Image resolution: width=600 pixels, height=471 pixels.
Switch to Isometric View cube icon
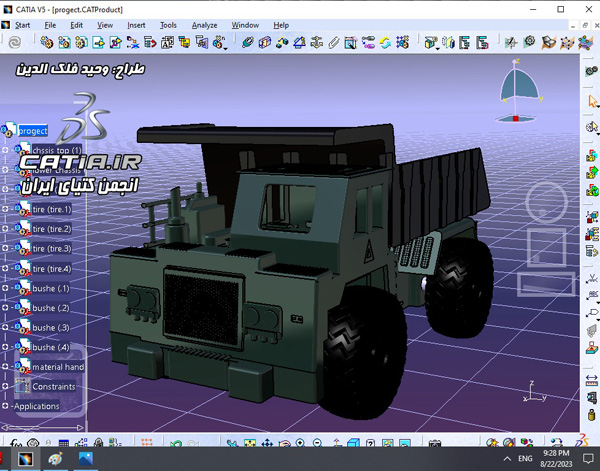click(x=353, y=443)
